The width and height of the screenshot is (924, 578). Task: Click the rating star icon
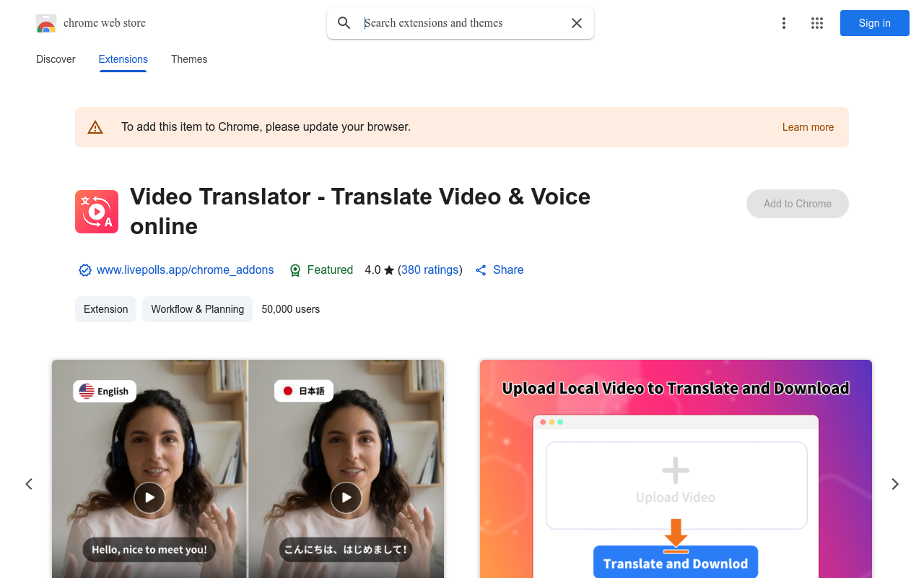(x=389, y=270)
